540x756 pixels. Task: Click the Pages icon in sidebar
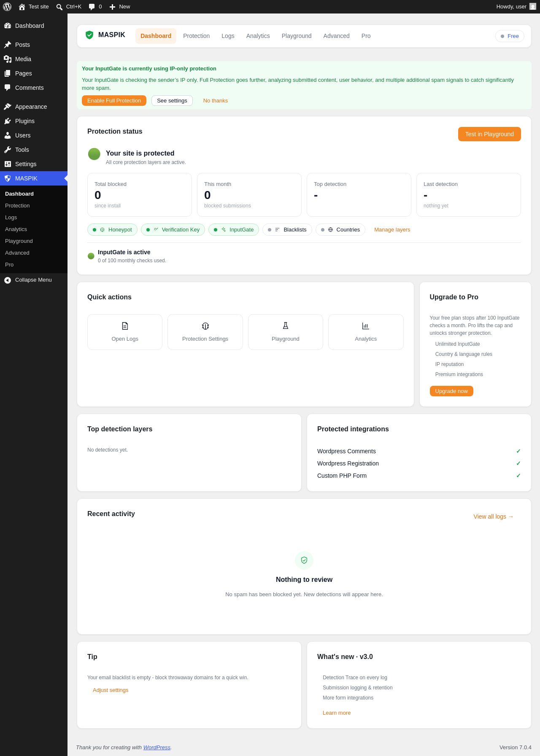pyautogui.click(x=8, y=73)
